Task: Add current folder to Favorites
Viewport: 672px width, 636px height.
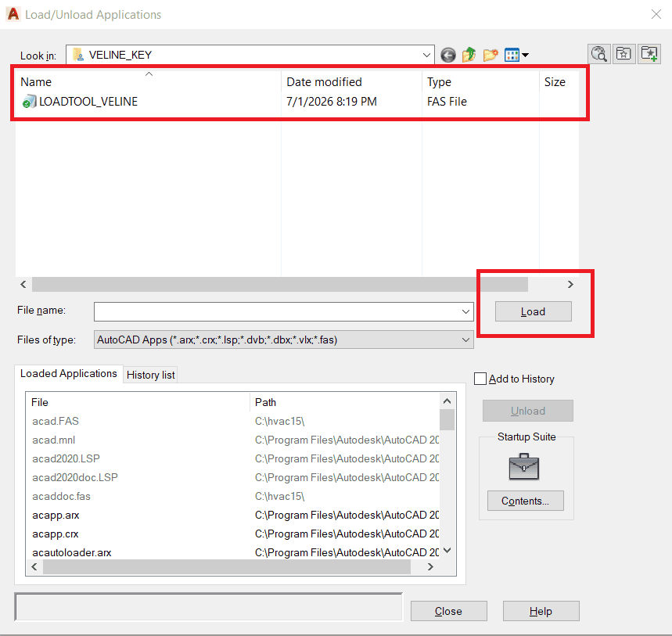Action: coord(649,54)
